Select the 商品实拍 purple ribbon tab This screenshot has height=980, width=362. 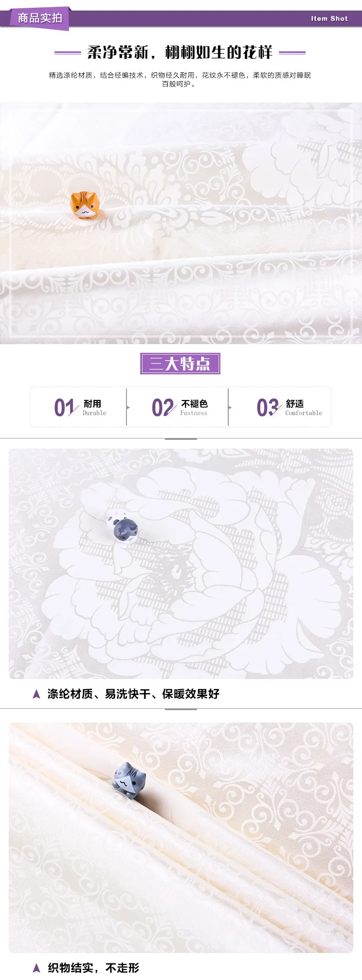click(x=40, y=18)
